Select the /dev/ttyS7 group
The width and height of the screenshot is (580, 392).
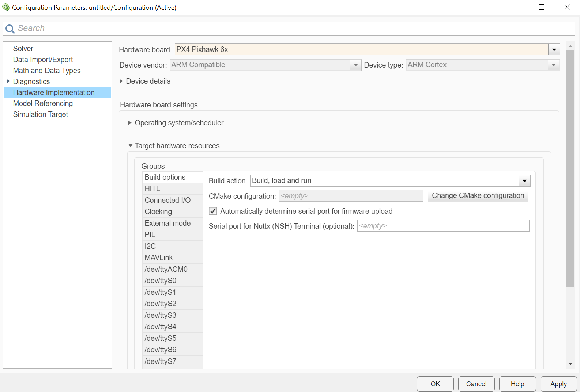[173, 361]
